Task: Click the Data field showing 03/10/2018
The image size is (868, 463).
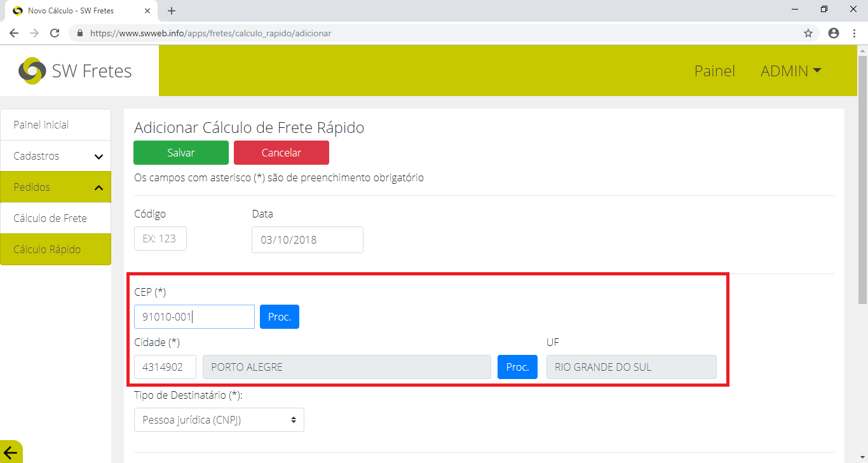Action: (308, 240)
